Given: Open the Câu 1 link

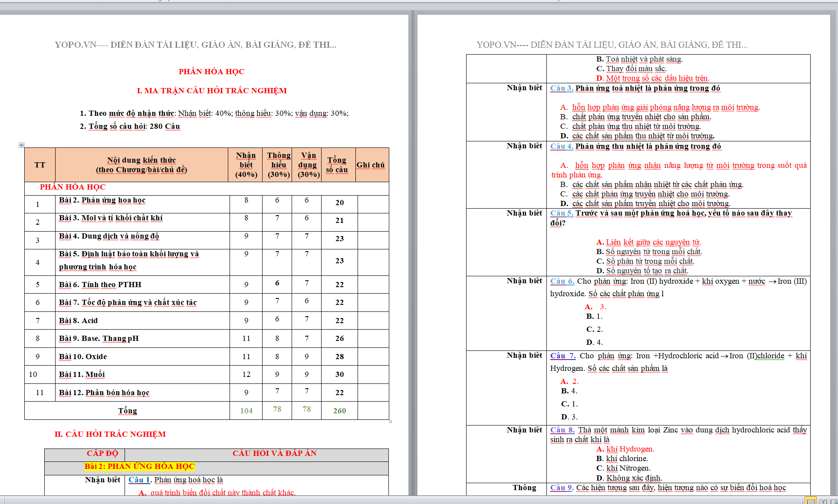Looking at the screenshot, I should click(x=139, y=480).
